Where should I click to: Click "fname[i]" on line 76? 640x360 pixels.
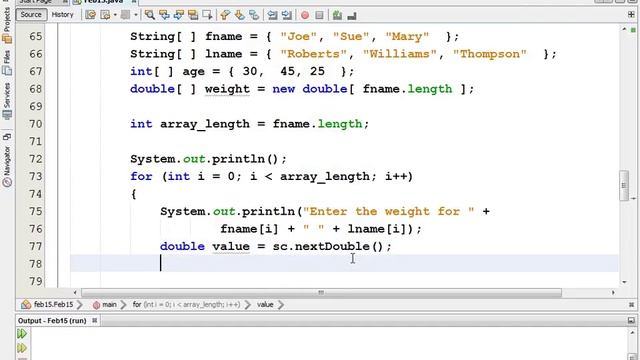click(249, 229)
